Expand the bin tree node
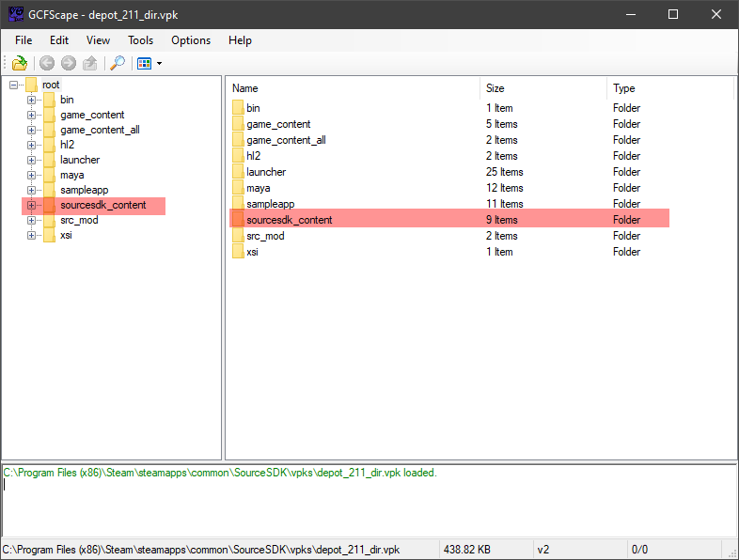 31,100
